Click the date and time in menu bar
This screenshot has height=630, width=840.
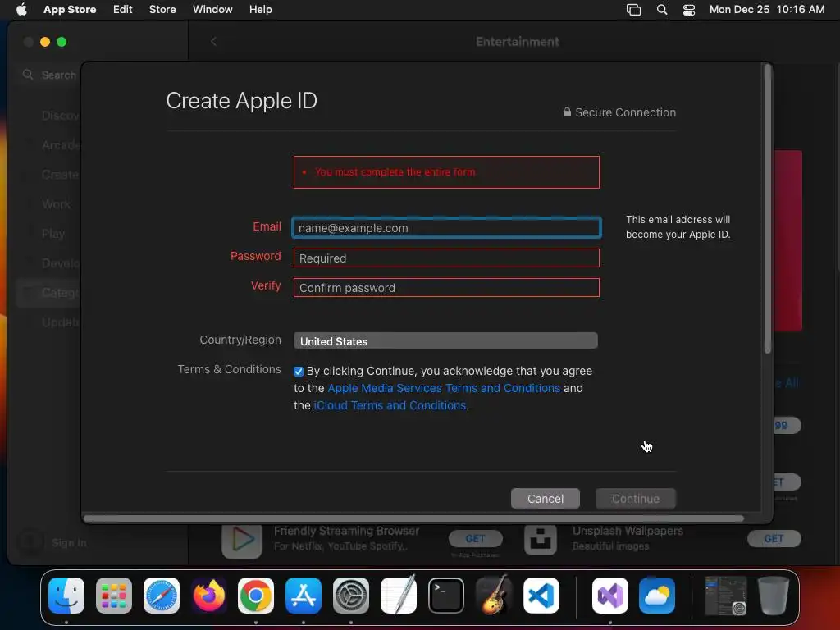coord(767,10)
